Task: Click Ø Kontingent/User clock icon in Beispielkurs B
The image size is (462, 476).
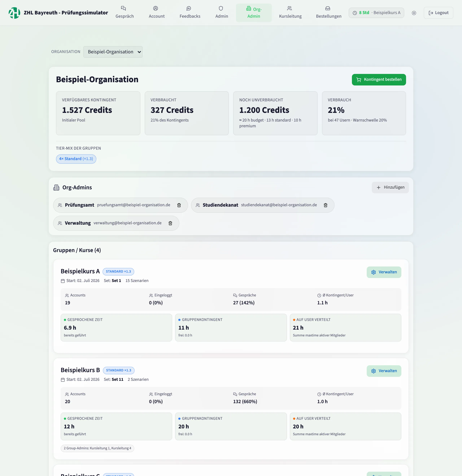Action: [x=319, y=394]
